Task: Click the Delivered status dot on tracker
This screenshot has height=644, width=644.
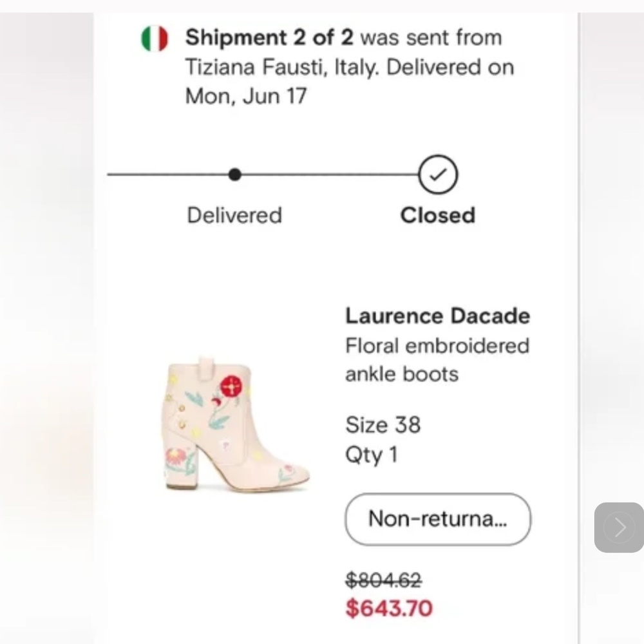Action: pos(235,175)
